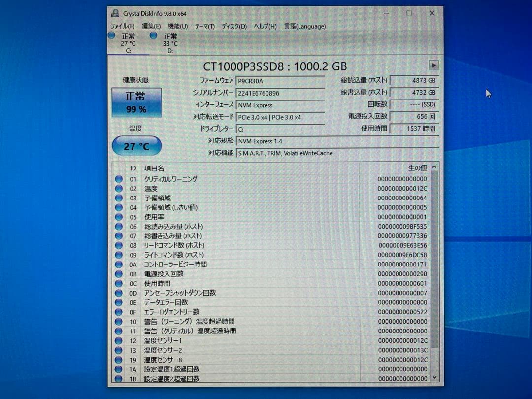Viewport: 532px width, 399px height.
Task: Click the standard field NVM Express 1.4
Action: pyautogui.click(x=337, y=141)
